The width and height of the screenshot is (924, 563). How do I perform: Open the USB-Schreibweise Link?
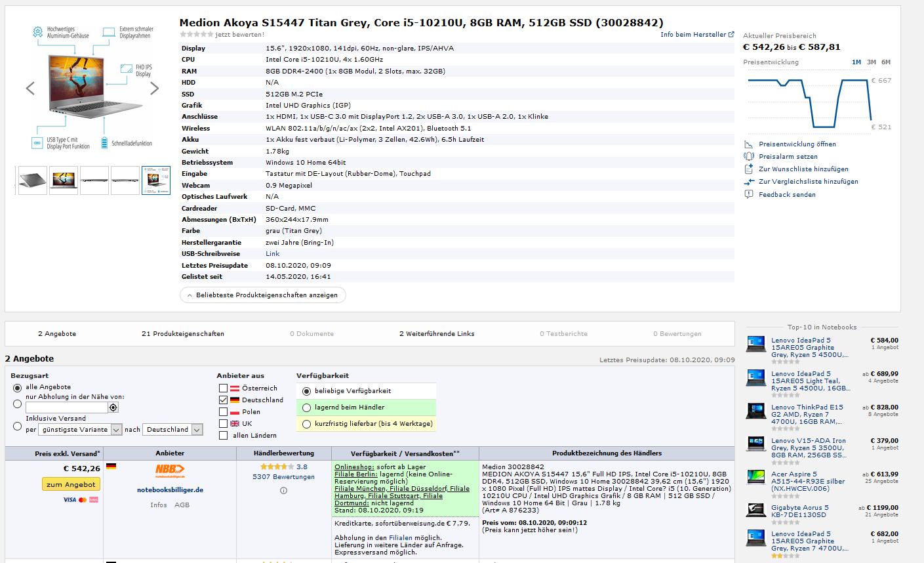pyautogui.click(x=272, y=254)
